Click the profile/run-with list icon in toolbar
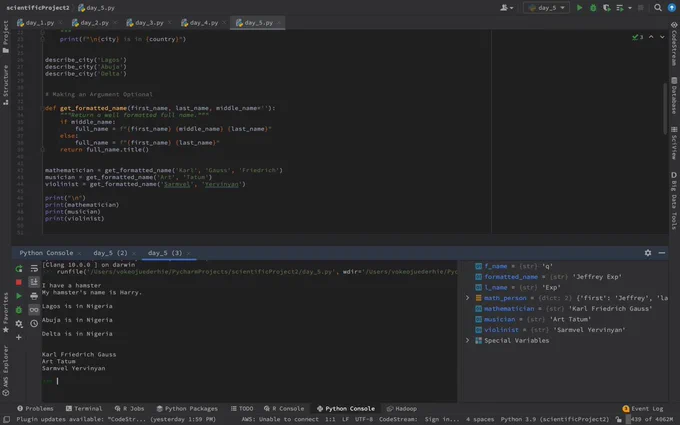 click(x=620, y=8)
